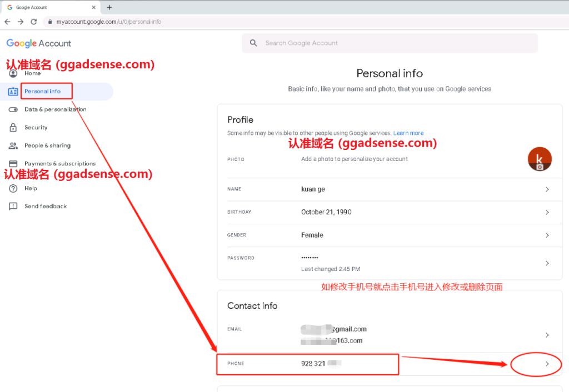The image size is (569, 392).
Task: Expand the Password row arrow
Action: coord(547,263)
